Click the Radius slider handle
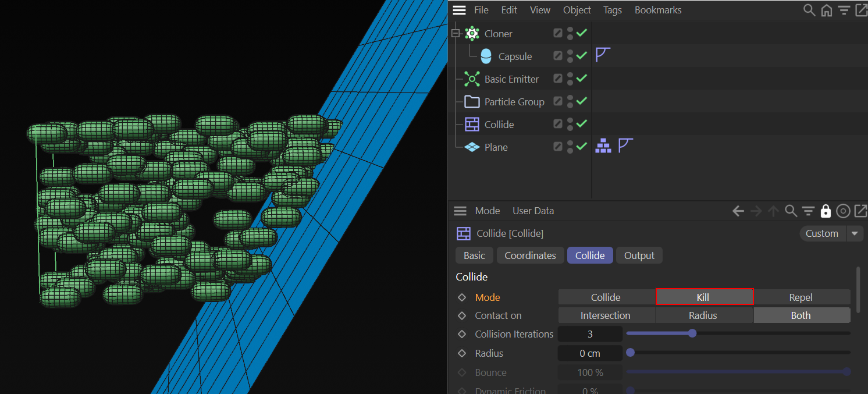This screenshot has width=868, height=394. coord(630,353)
